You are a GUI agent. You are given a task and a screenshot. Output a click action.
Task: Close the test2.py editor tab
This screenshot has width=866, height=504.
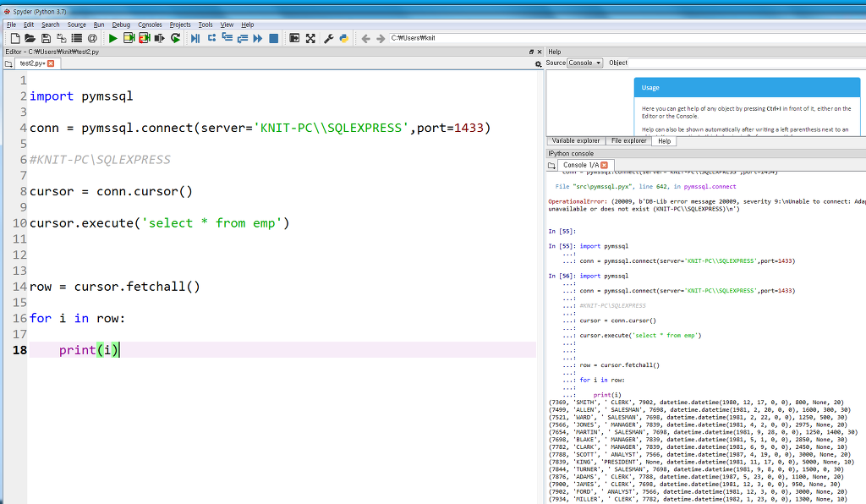(x=51, y=63)
